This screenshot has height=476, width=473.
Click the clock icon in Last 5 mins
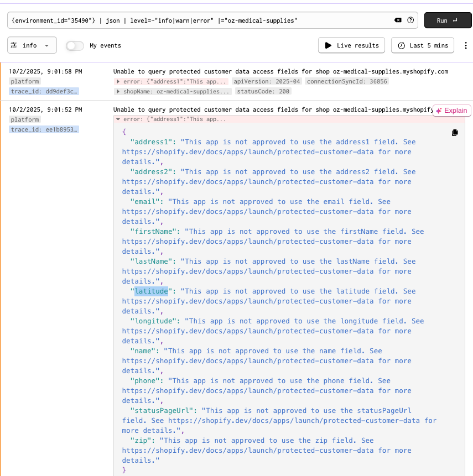401,45
